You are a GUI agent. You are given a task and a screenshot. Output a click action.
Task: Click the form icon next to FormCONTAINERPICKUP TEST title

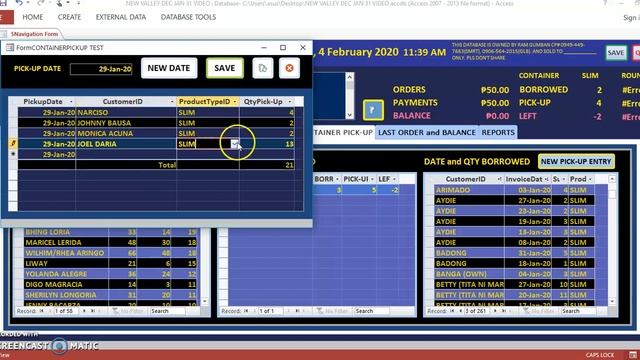[9, 47]
